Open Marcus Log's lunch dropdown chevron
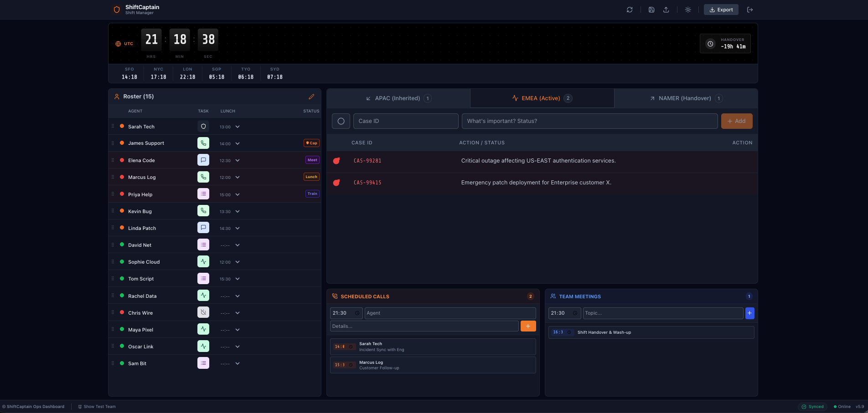This screenshot has width=868, height=413. [x=238, y=177]
